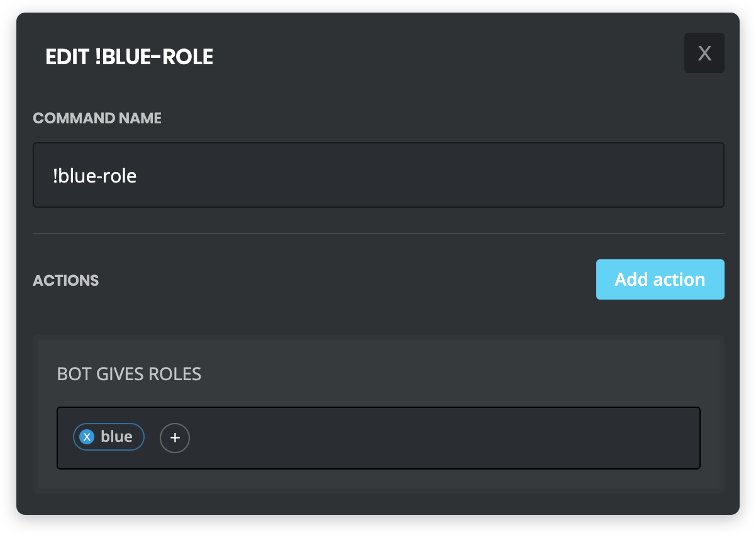Screen dimensions: 756x535
Task: Click the Add action button
Action: point(660,279)
